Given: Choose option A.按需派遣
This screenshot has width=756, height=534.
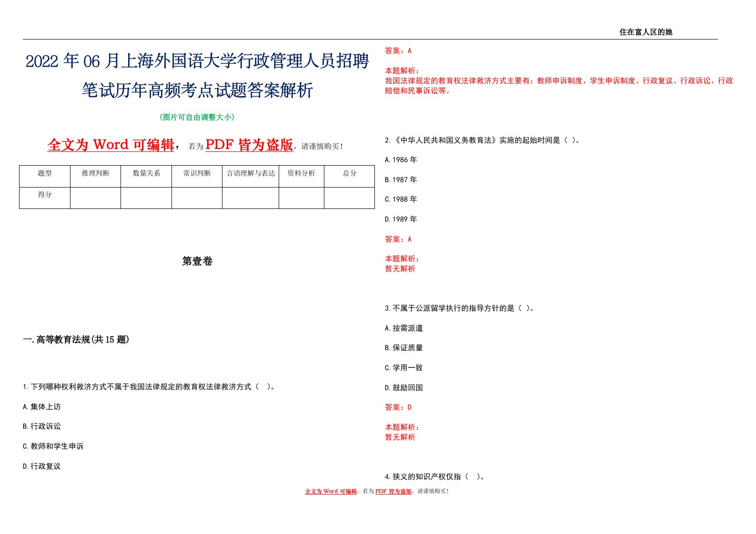Looking at the screenshot, I should (404, 328).
